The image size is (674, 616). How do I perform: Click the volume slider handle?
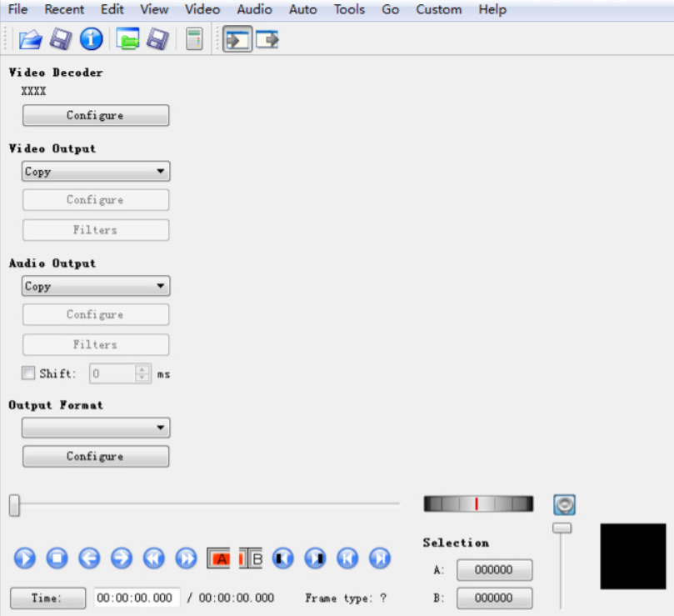tap(562, 528)
